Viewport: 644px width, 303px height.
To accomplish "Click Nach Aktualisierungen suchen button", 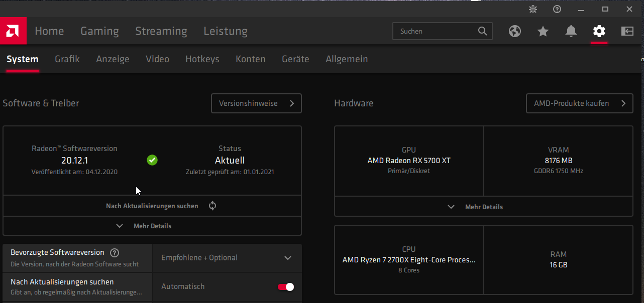I will [x=152, y=206].
